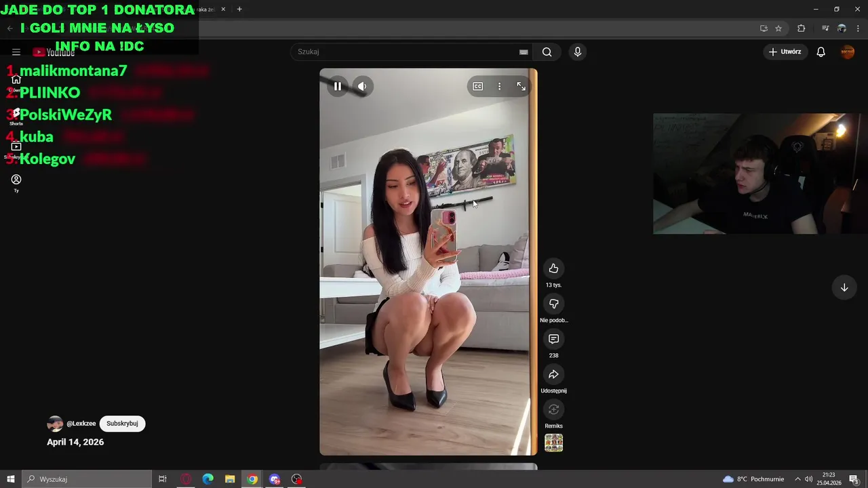
Task: Click the Remiks remix icon
Action: pos(553,409)
